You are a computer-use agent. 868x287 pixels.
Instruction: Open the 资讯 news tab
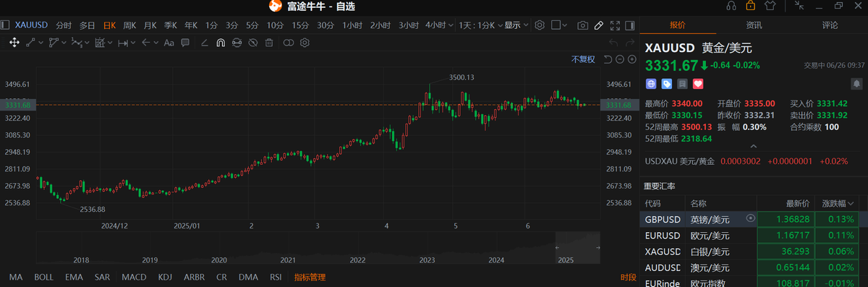coord(754,25)
